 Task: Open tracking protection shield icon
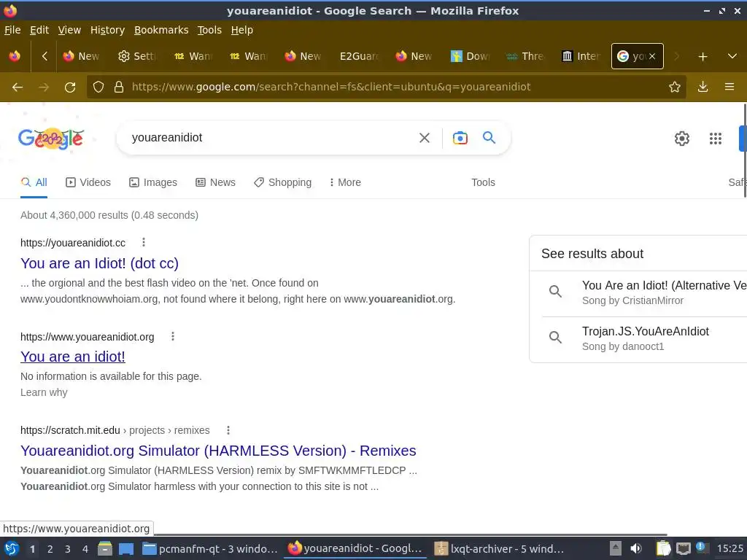click(98, 87)
